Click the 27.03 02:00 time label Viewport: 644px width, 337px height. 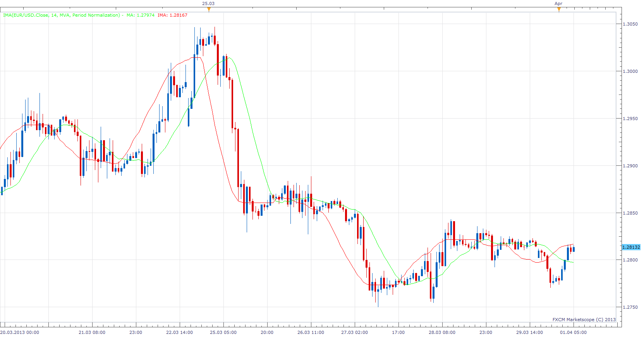click(x=354, y=332)
